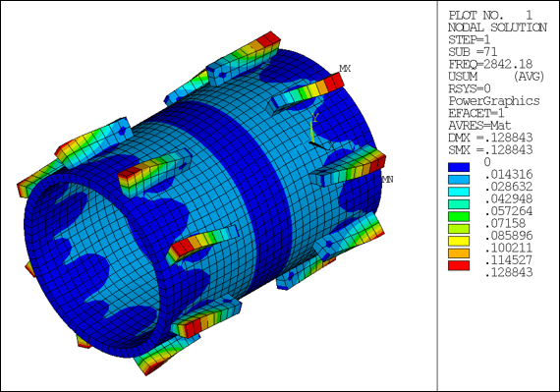Click the red legend swatch
560x392 pixels.
click(459, 265)
